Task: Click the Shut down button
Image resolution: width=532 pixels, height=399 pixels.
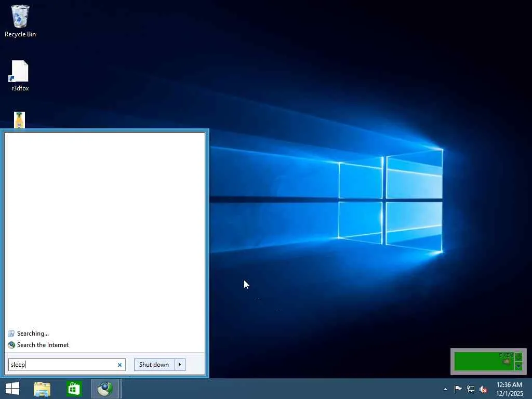Action: (154, 365)
